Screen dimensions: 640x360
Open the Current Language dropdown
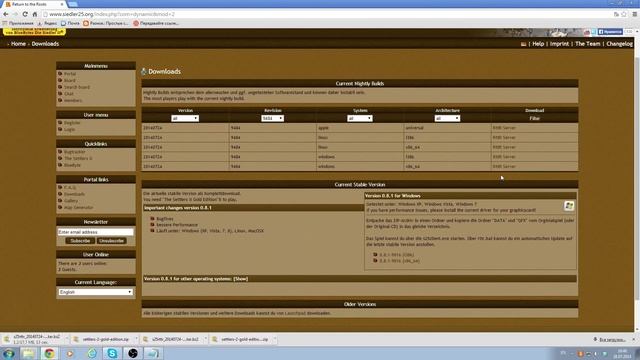tap(96, 292)
